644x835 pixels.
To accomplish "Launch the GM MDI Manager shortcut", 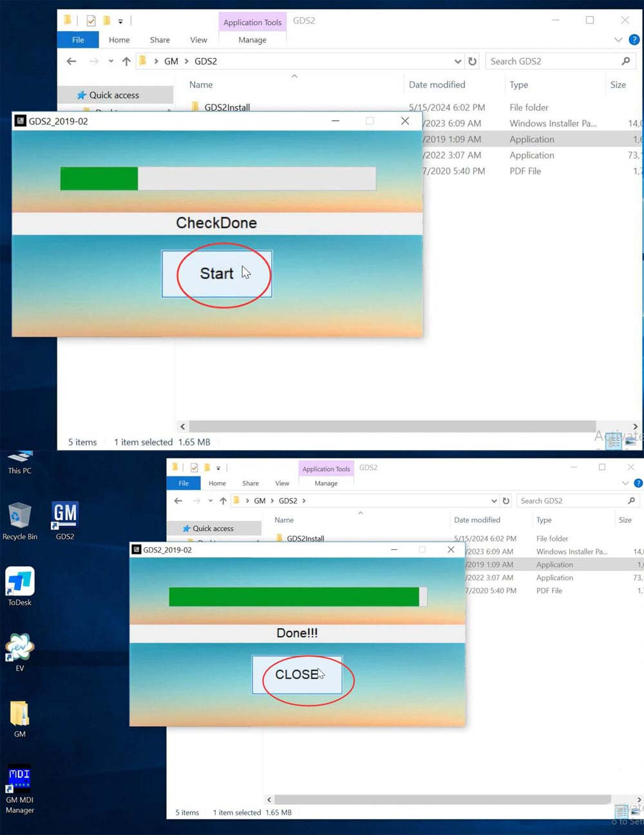I will (20, 783).
